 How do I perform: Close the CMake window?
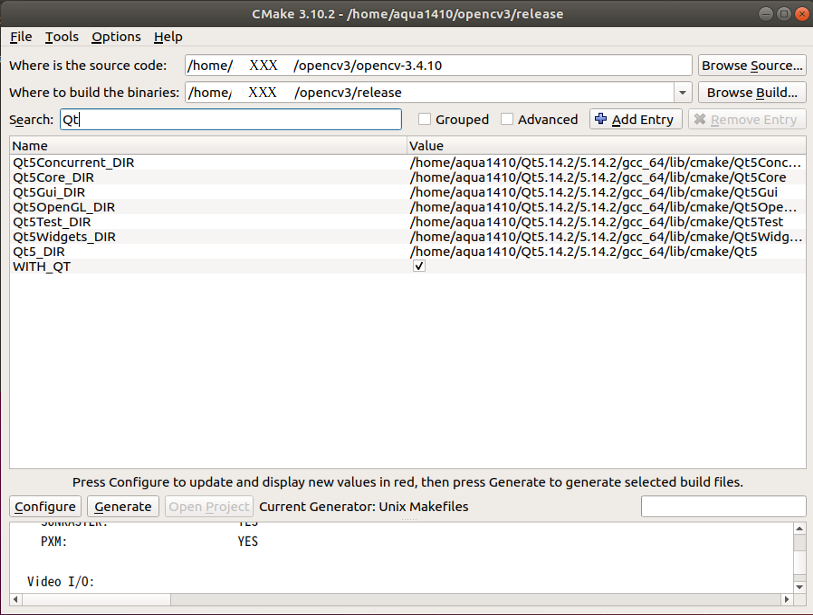tap(802, 13)
